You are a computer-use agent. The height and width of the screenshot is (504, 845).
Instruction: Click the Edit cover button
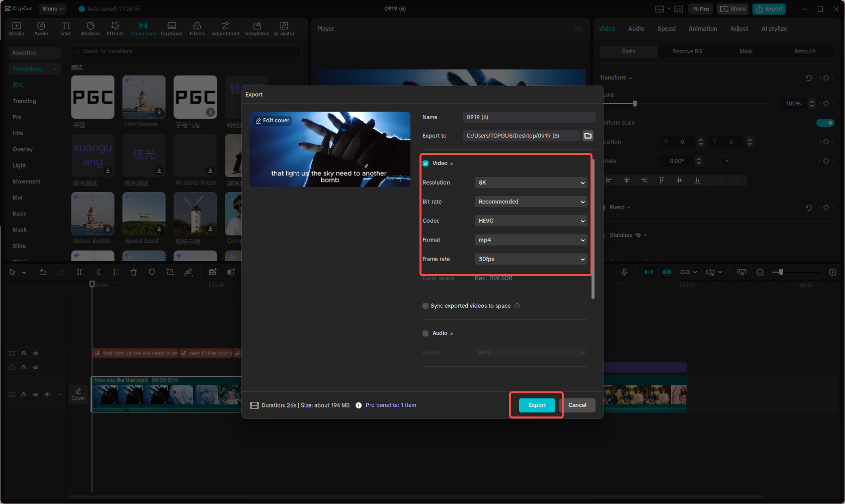click(272, 120)
